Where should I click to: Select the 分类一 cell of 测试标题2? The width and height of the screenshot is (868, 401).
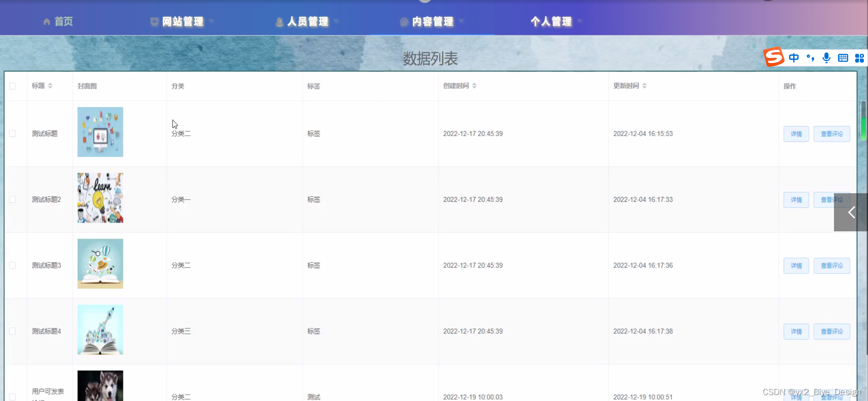click(x=181, y=199)
